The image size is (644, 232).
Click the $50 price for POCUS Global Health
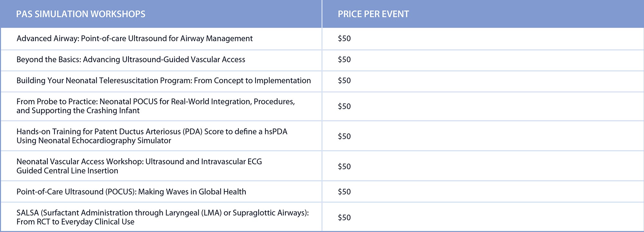click(x=344, y=192)
